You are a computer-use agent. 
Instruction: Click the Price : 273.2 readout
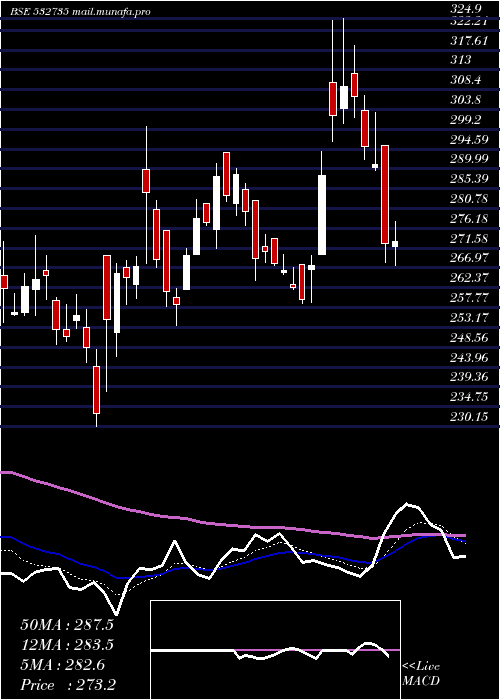pyautogui.click(x=68, y=685)
